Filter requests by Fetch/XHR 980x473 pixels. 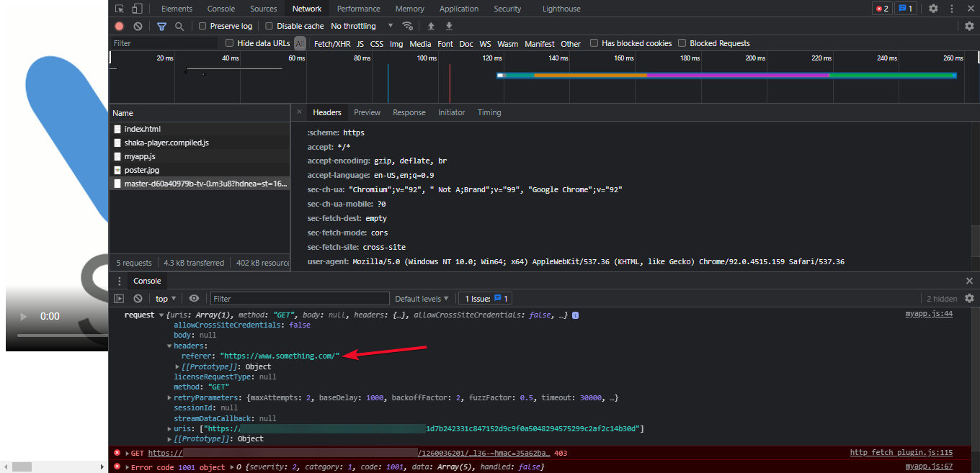[332, 44]
